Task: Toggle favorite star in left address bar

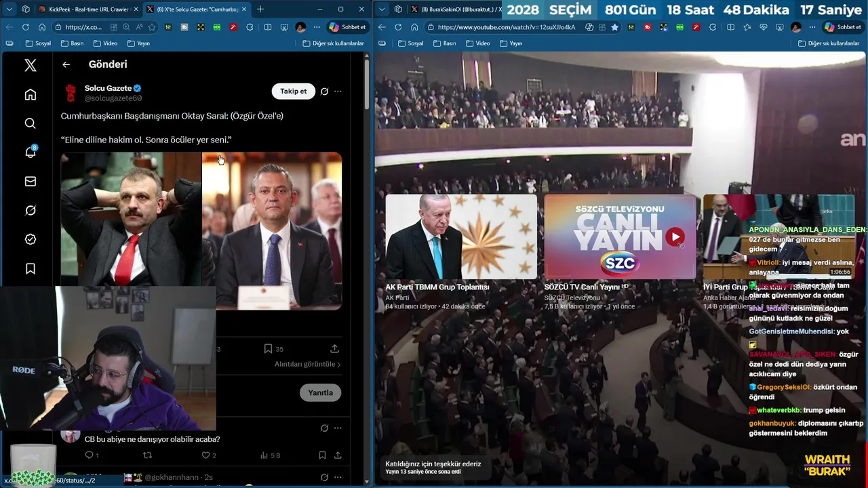Action: pos(152,27)
